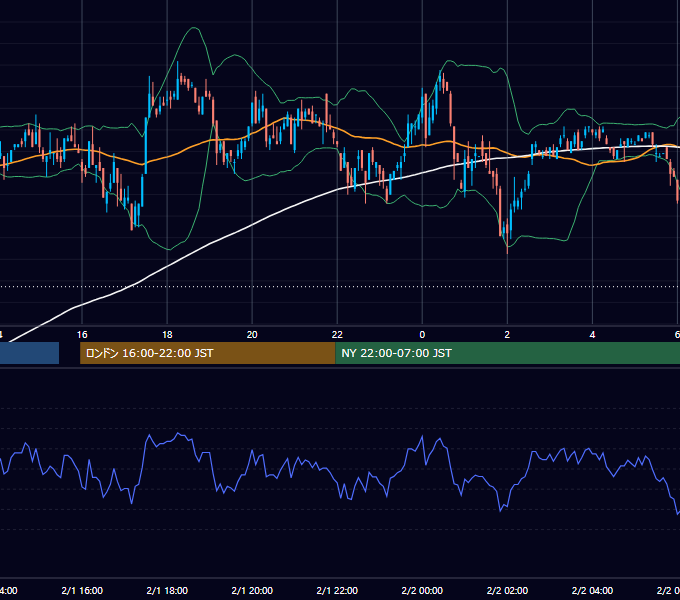The height and width of the screenshot is (600, 680).
Task: Click the 0 hour label on chart axis
Action: coord(422,334)
